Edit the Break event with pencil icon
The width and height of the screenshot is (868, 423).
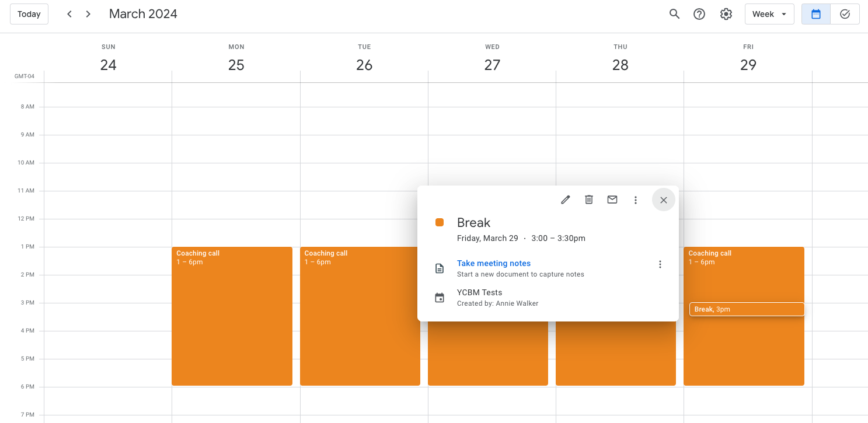(x=565, y=200)
